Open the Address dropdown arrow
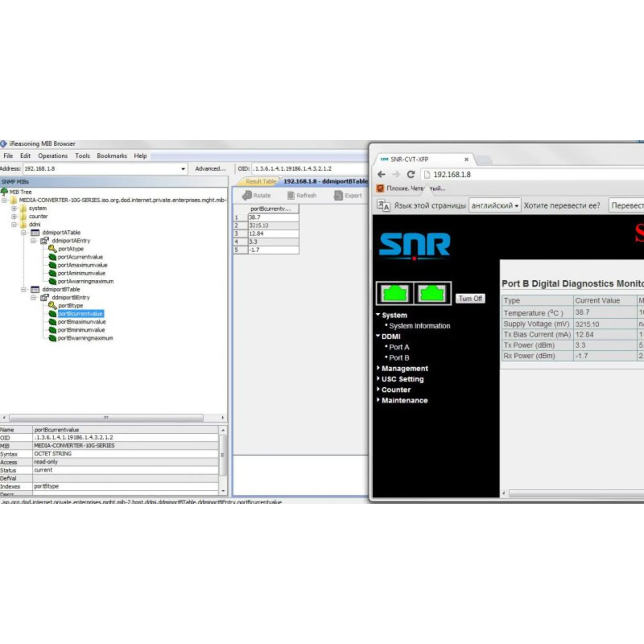644x644 pixels. coord(183,169)
